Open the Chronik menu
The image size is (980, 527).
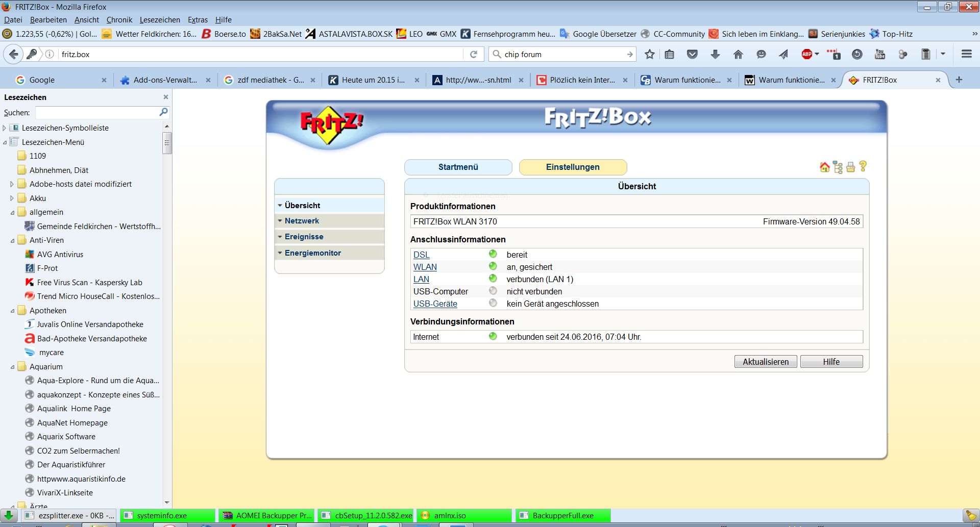(119, 20)
